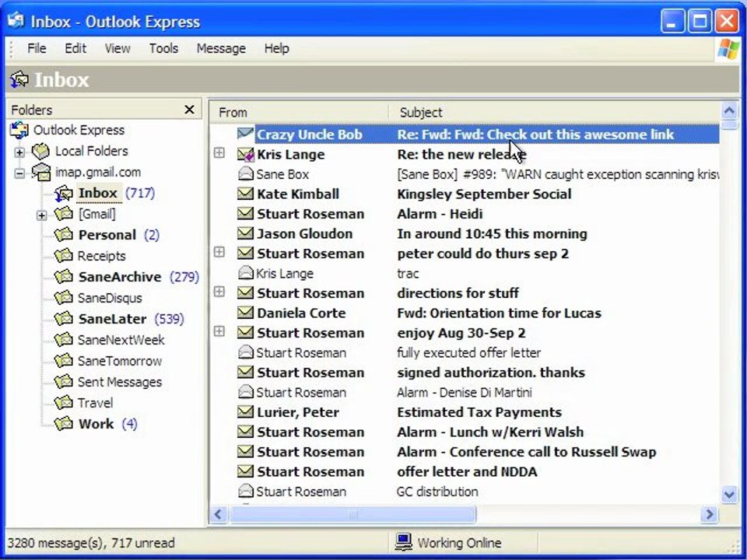Click the [Gmail] folder icon
Screen dimensions: 747x560
(63, 214)
